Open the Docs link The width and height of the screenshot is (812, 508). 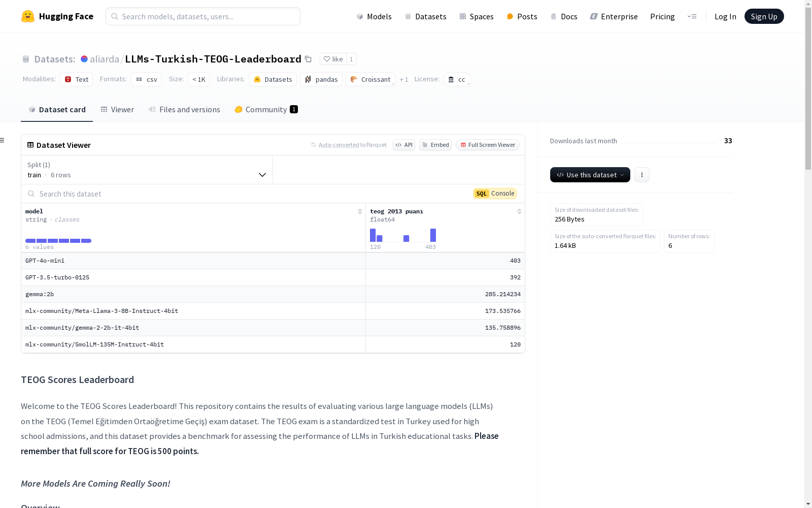(x=564, y=16)
